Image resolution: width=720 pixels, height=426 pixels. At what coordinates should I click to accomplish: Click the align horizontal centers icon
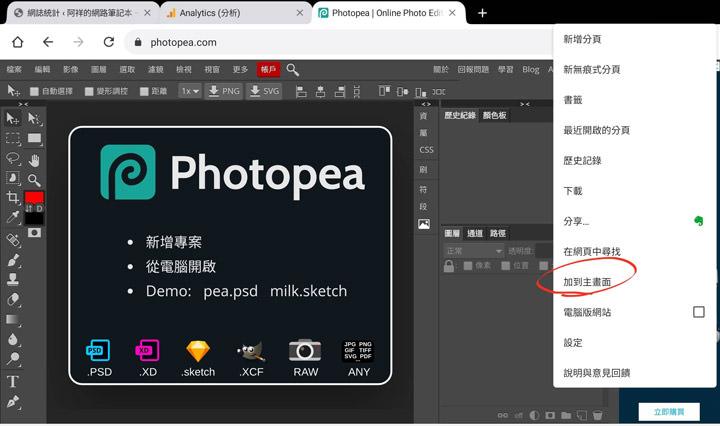click(x=321, y=92)
